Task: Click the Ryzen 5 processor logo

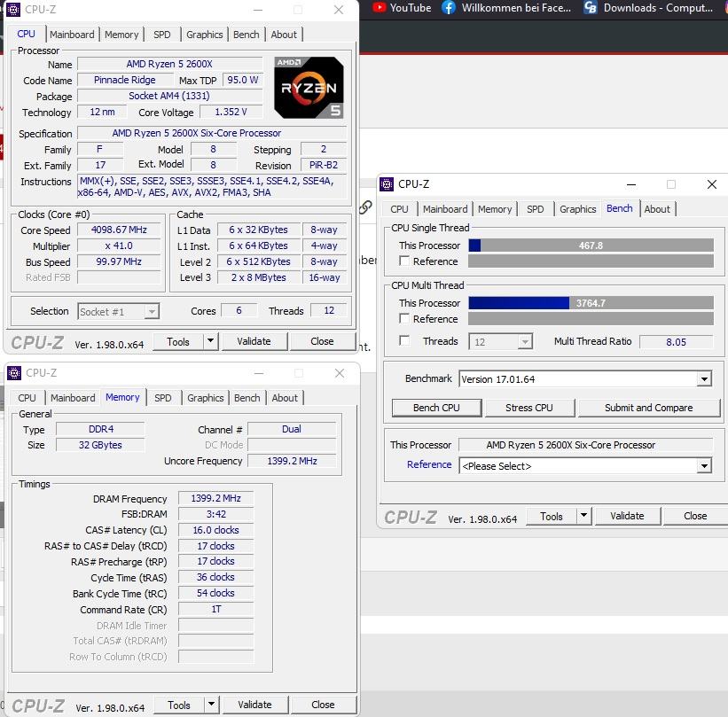Action: pyautogui.click(x=309, y=87)
